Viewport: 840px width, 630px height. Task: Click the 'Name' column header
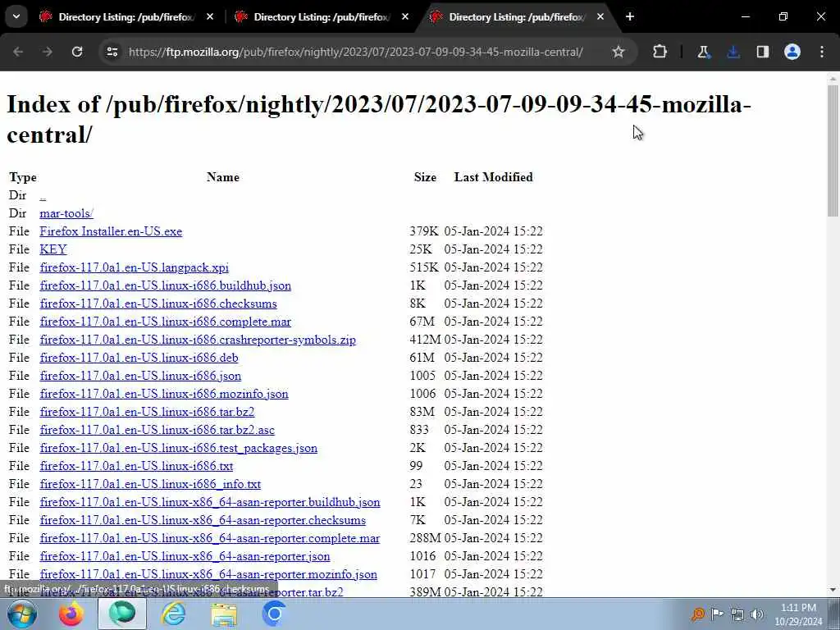pos(223,177)
